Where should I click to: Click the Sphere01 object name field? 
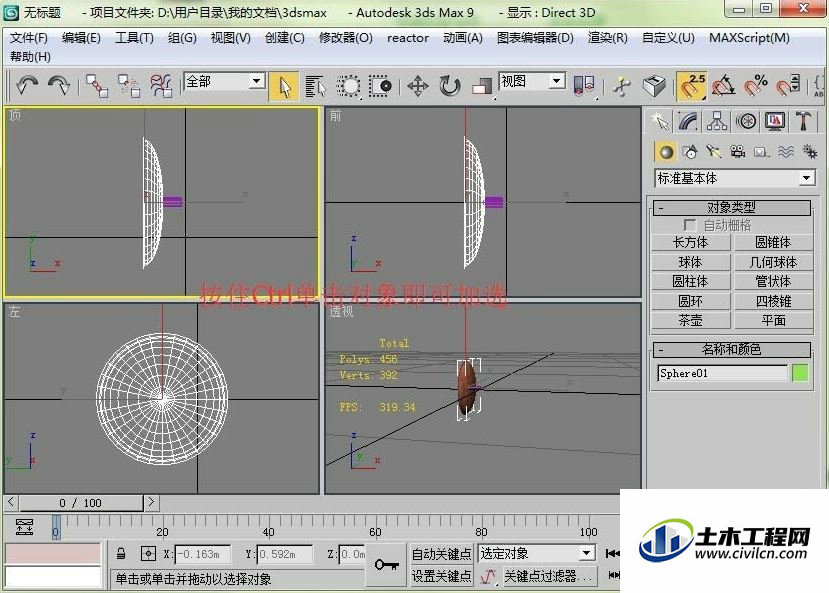click(x=722, y=373)
